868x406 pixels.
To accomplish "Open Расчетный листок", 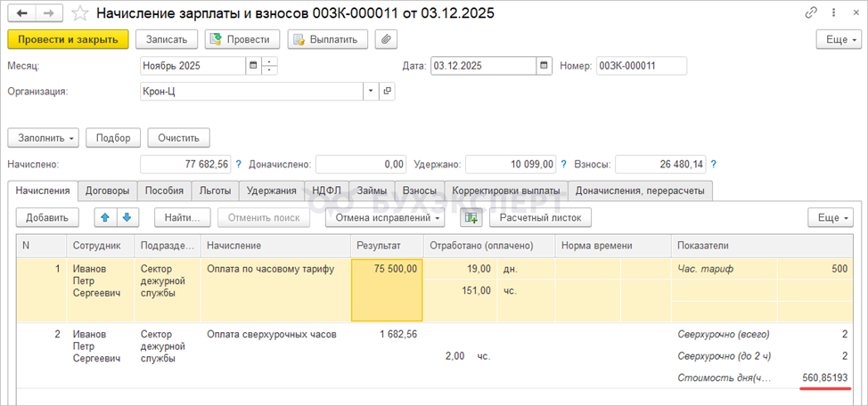I will coord(540,217).
